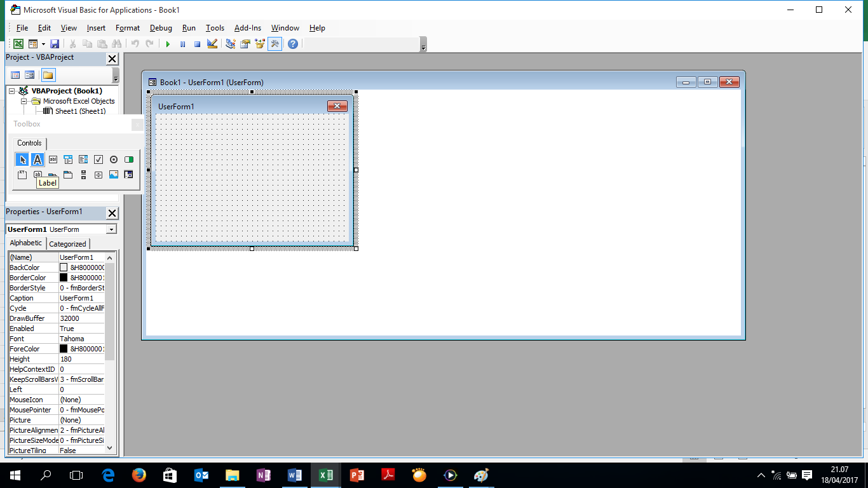Open Properties Window from the toolbar icon

pyautogui.click(x=245, y=44)
